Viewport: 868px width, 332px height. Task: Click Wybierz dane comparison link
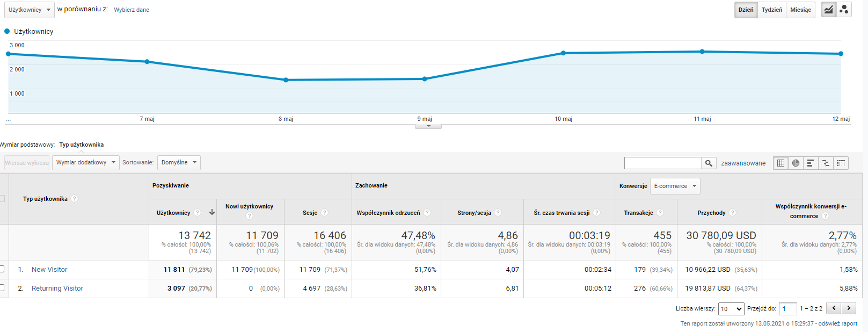coord(132,10)
